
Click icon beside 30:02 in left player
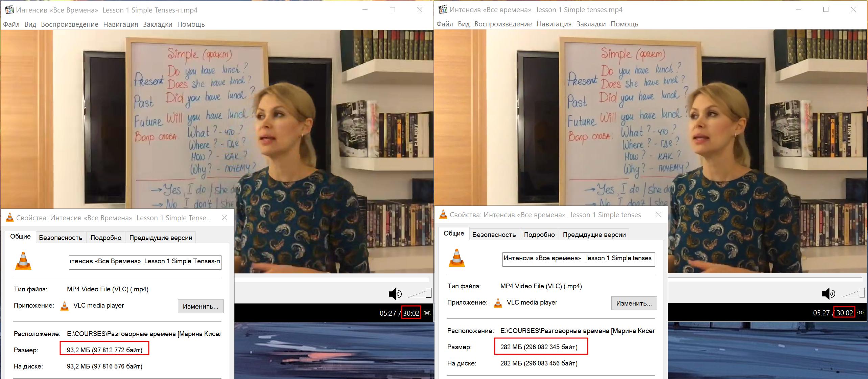coord(427,313)
